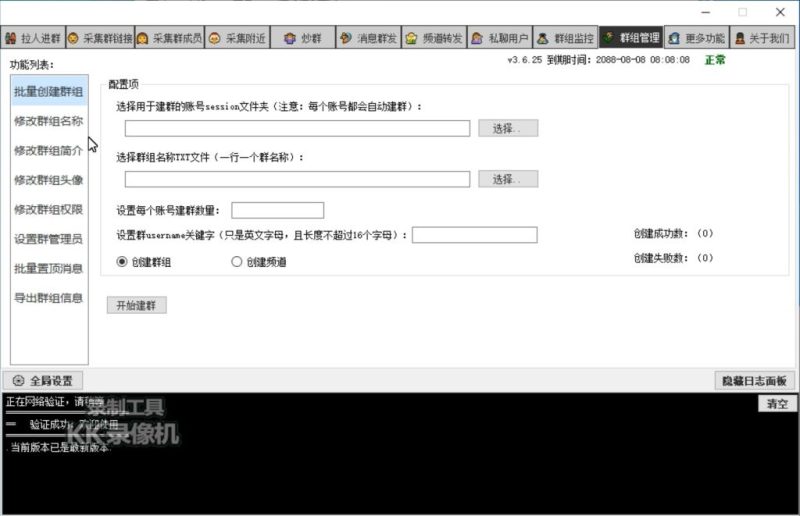Click the 群组监控 tab icon

(543, 38)
